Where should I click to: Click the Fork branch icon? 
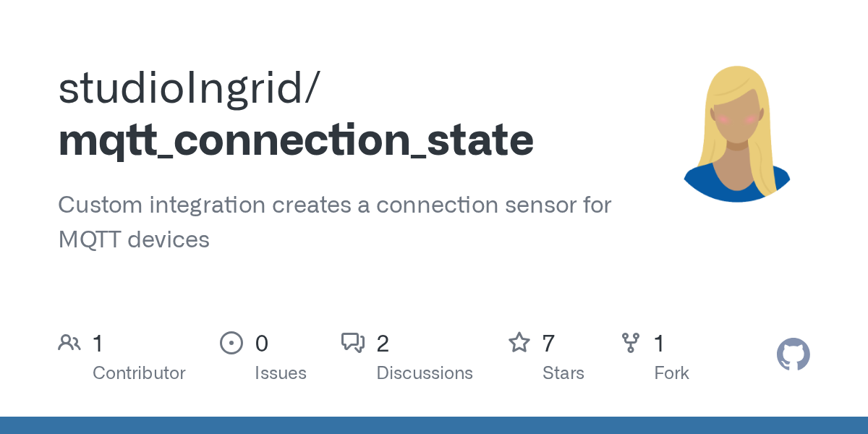click(631, 342)
